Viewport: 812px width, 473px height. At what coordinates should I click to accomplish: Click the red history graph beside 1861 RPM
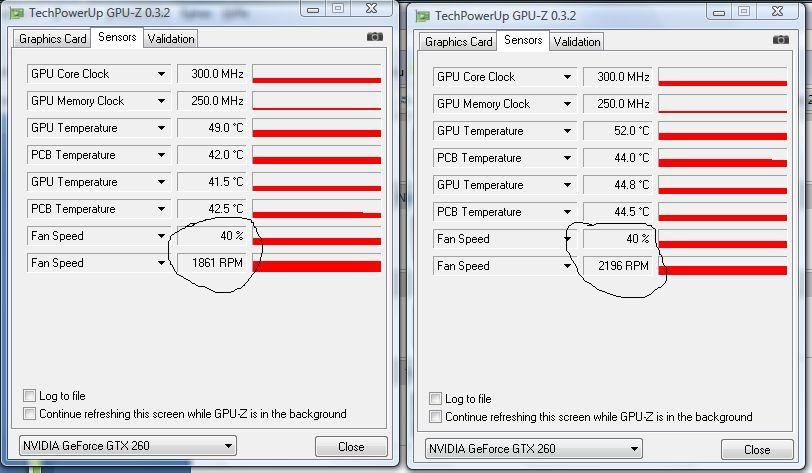[317, 263]
